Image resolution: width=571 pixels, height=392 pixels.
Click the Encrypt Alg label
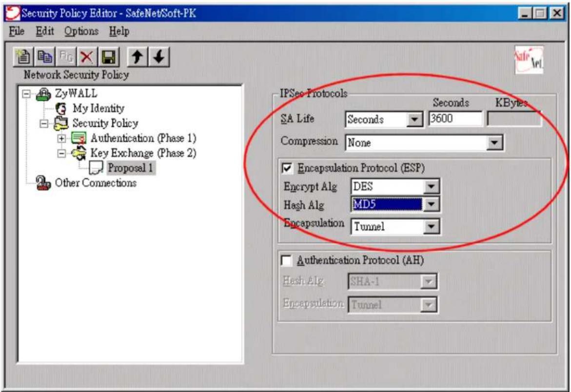pos(311,187)
